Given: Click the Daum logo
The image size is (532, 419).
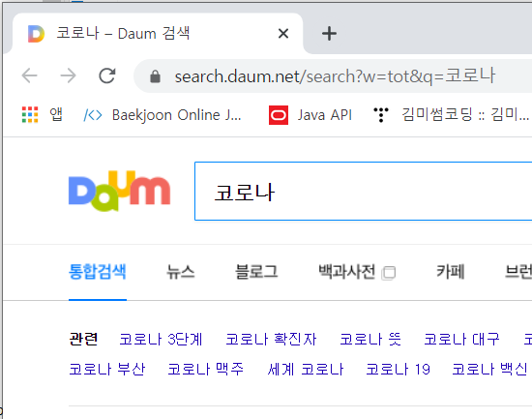Looking at the screenshot, I should pos(119,191).
